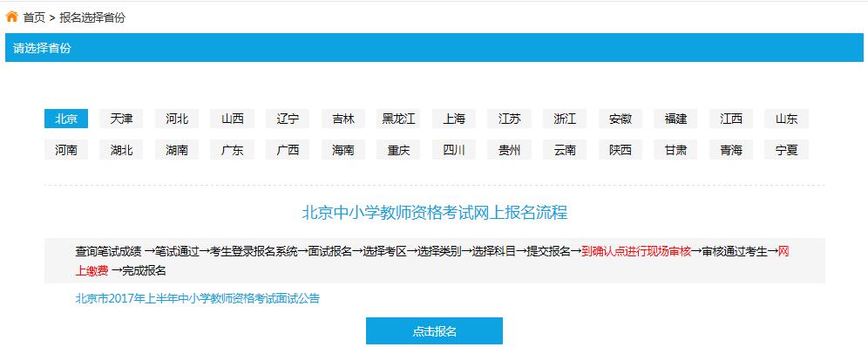Pick 湖南 province option
Screen dimensions: 868x347
tap(177, 150)
